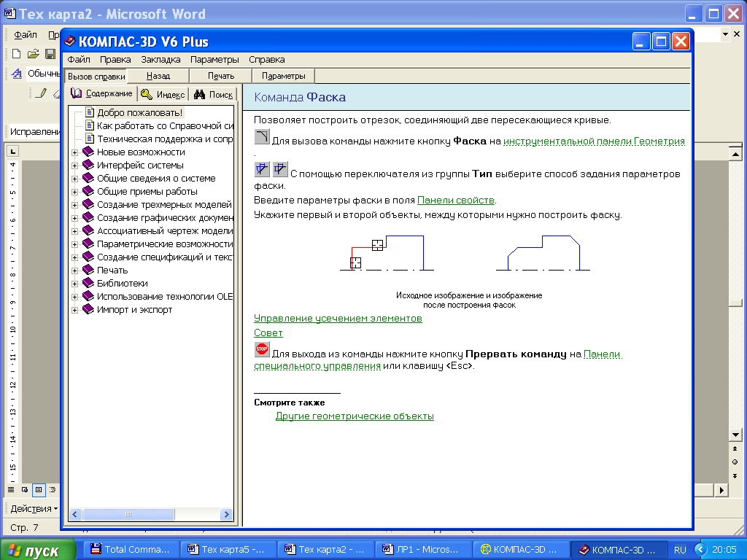Click the Печать toolbar button
This screenshot has width=747, height=560.
tap(221, 76)
